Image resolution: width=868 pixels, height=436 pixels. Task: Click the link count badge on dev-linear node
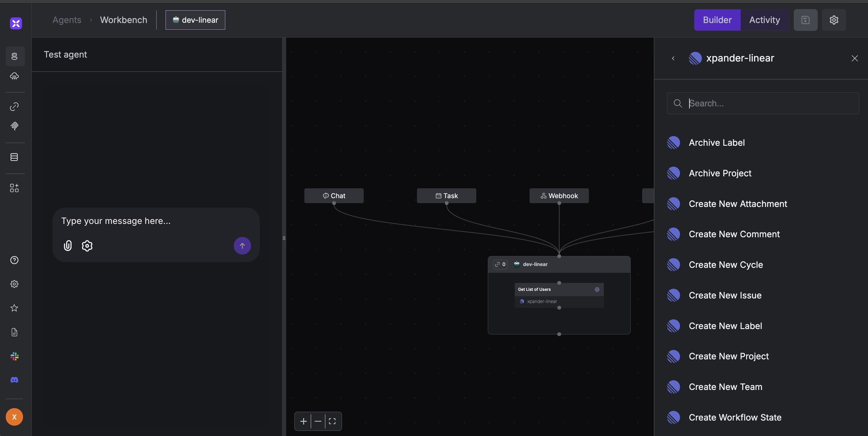pyautogui.click(x=500, y=264)
